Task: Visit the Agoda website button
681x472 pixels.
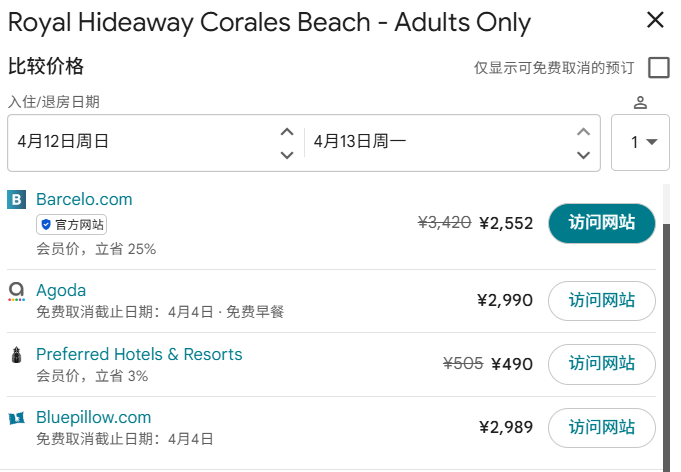Action: pyautogui.click(x=601, y=300)
